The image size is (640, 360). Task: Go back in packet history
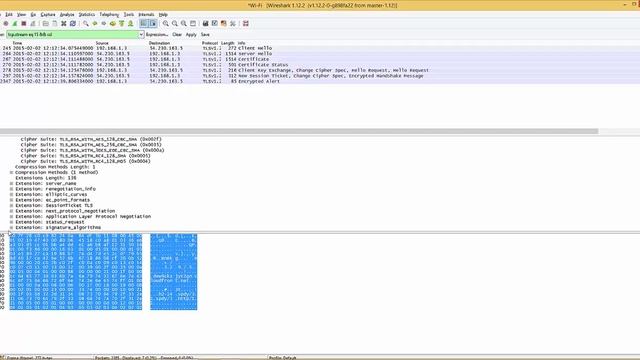coord(95,24)
